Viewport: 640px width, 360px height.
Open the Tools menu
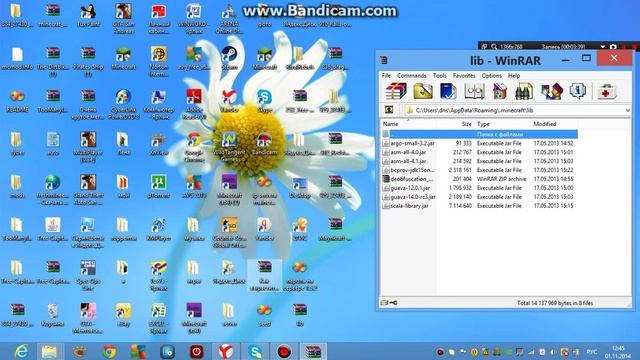440,76
